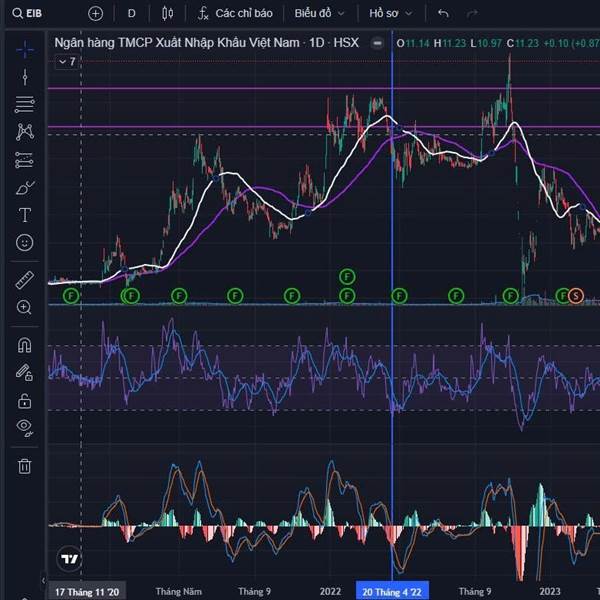Click the F marker on the blue crosshair line
Viewport: 600px width, 600px height.
399,296
